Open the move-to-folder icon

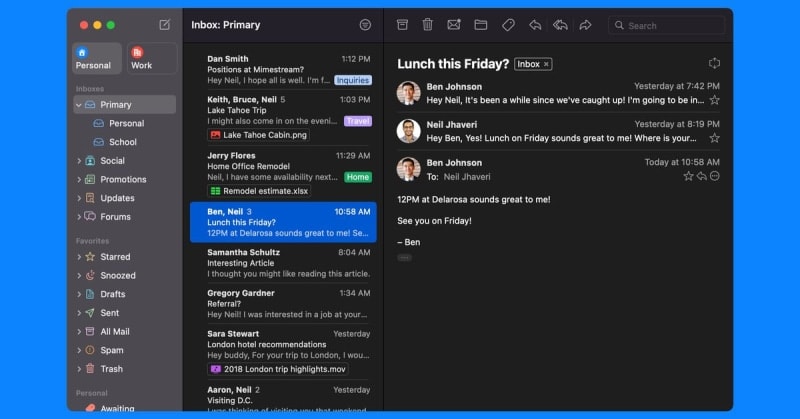tap(481, 25)
